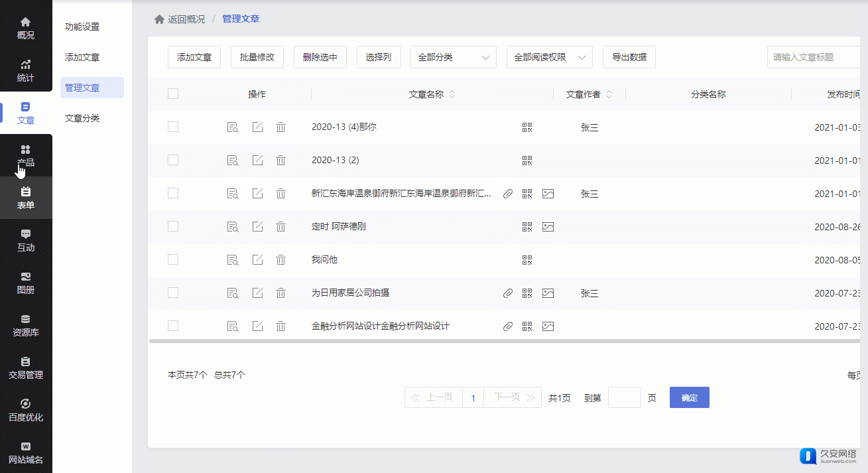Preview the article 2020-13 (4)那你
Image resolution: width=868 pixels, height=473 pixels.
click(x=233, y=127)
